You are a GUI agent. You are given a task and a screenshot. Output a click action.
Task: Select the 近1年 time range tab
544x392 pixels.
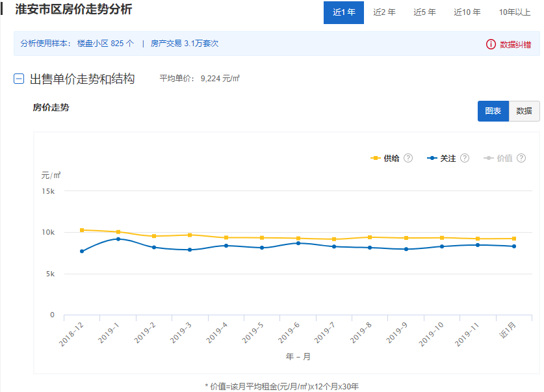[343, 12]
